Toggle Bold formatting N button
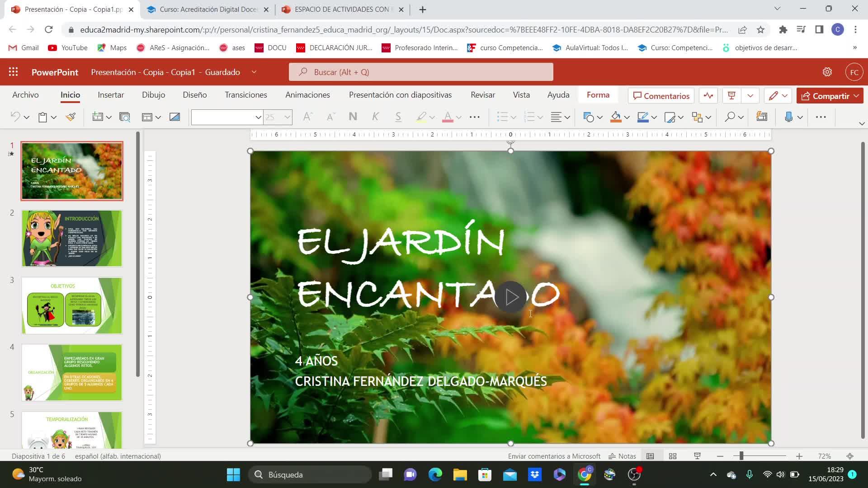 [353, 117]
